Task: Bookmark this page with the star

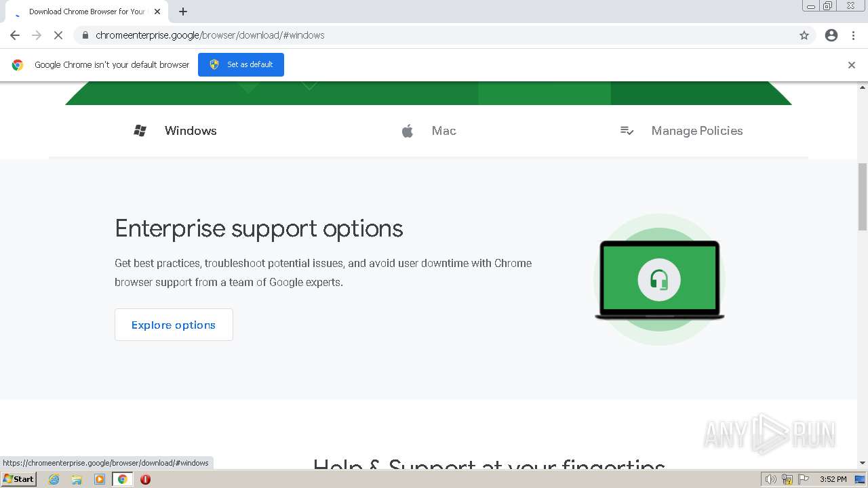Action: click(x=804, y=35)
